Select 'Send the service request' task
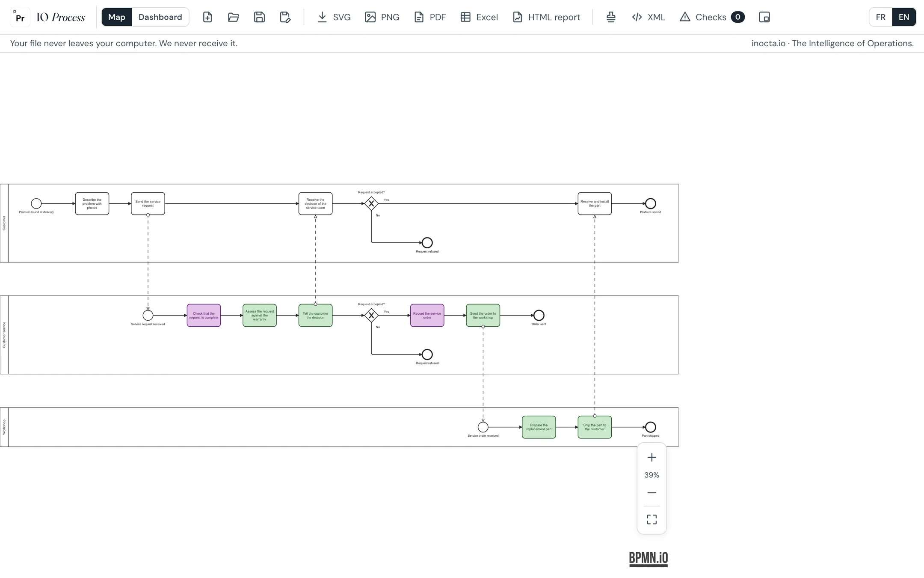Screen dimensions: 924x578 coord(148,204)
